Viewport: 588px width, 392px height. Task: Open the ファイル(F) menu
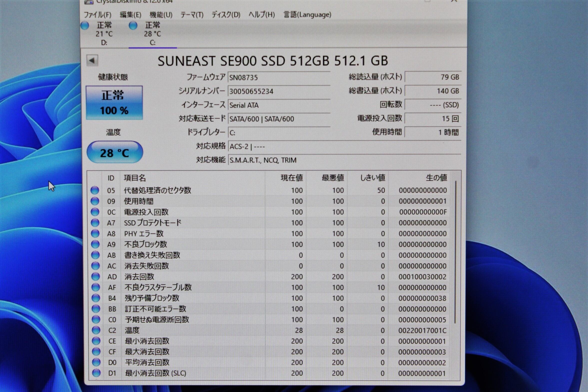97,15
